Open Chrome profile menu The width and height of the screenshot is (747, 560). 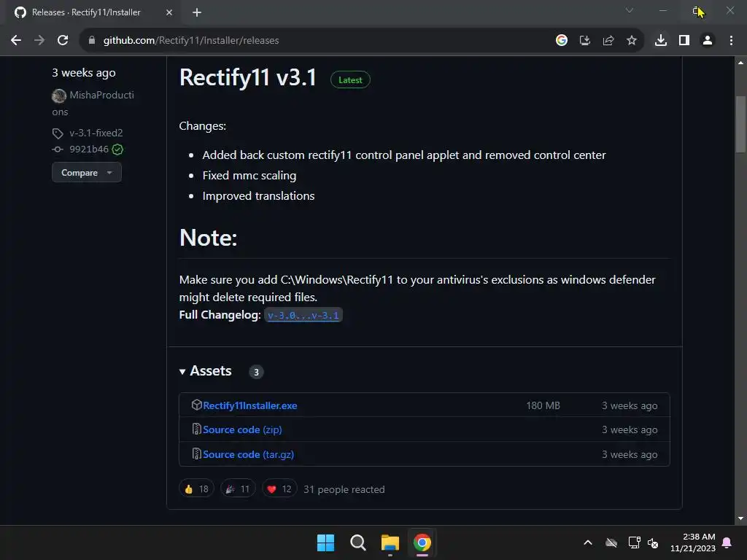click(708, 41)
